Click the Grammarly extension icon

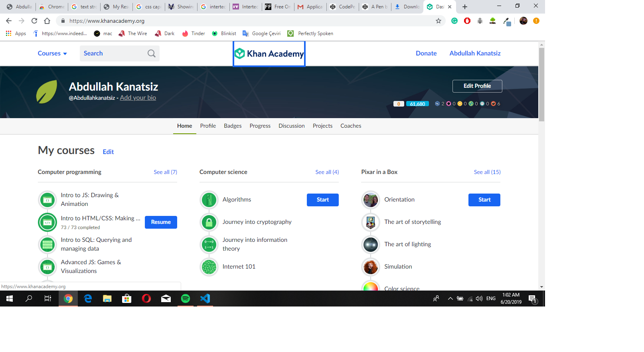click(454, 21)
